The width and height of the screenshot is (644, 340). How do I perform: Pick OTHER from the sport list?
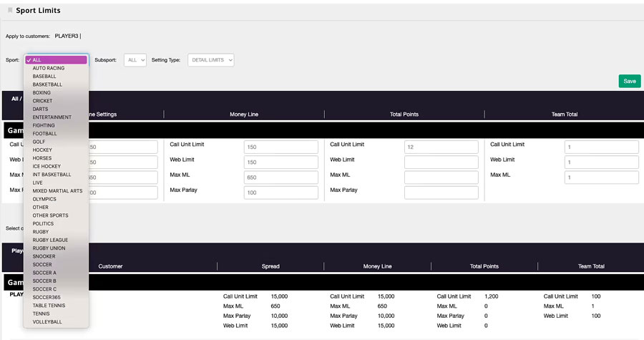tap(40, 208)
